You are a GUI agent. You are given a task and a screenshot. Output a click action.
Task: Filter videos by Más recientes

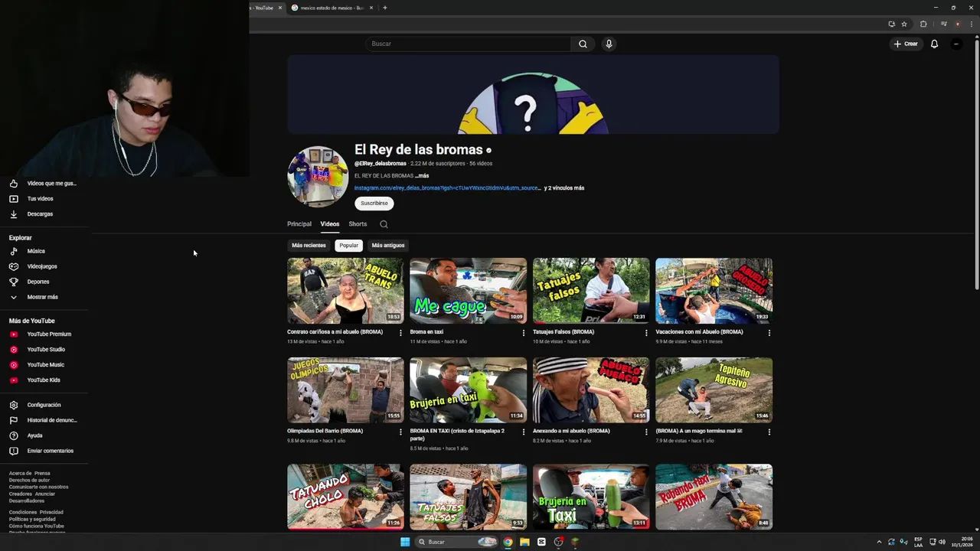(x=309, y=246)
